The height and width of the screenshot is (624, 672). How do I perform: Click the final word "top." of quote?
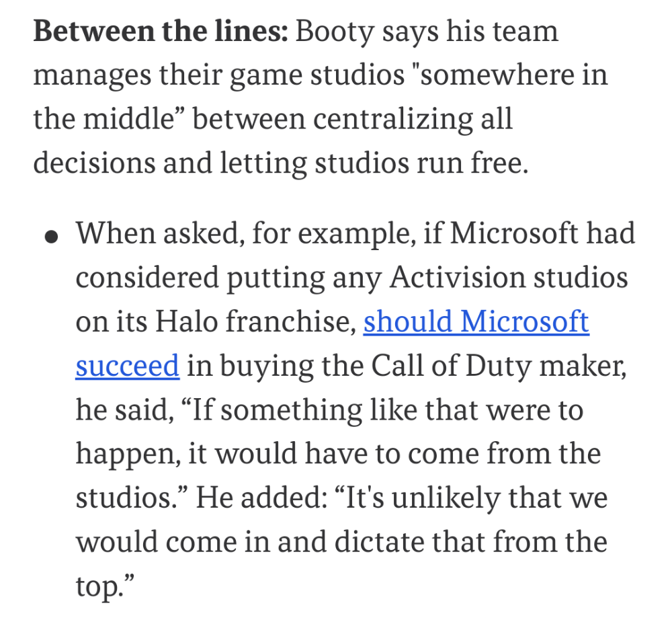click(x=105, y=587)
